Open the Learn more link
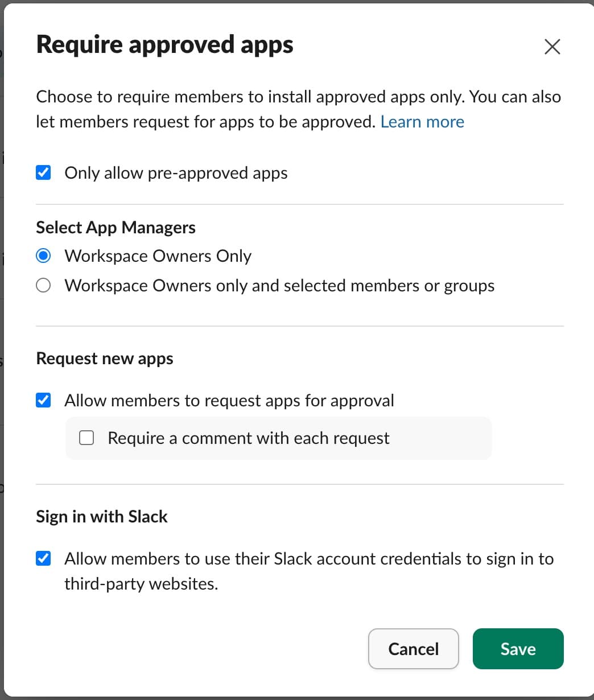This screenshot has height=700, width=594. [x=422, y=121]
